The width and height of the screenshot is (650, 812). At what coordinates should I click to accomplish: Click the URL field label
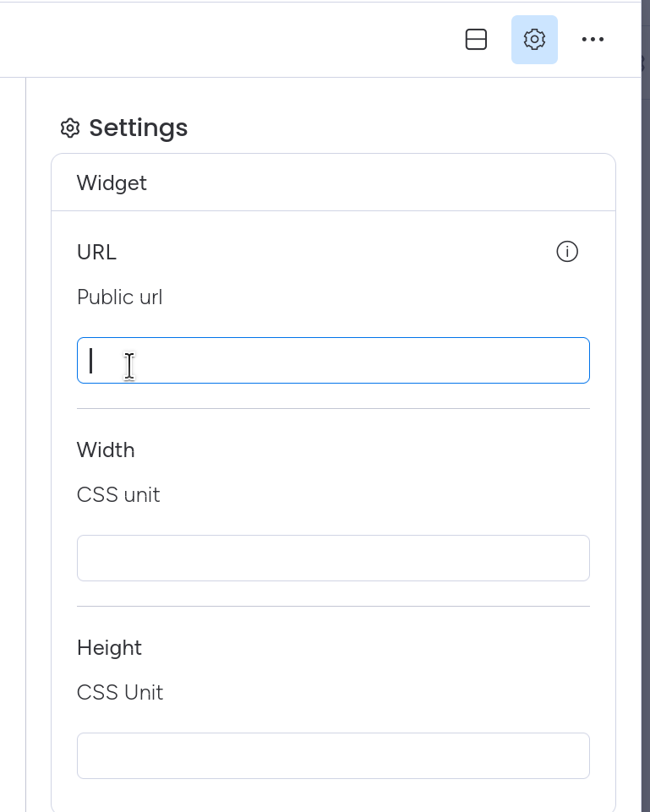pyautogui.click(x=96, y=253)
